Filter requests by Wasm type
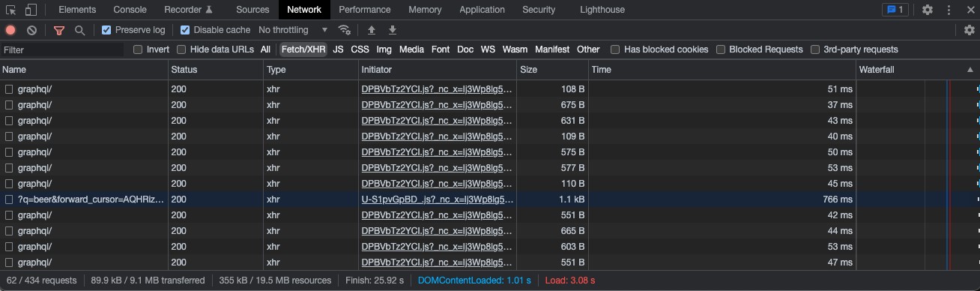The image size is (980, 291). point(515,49)
